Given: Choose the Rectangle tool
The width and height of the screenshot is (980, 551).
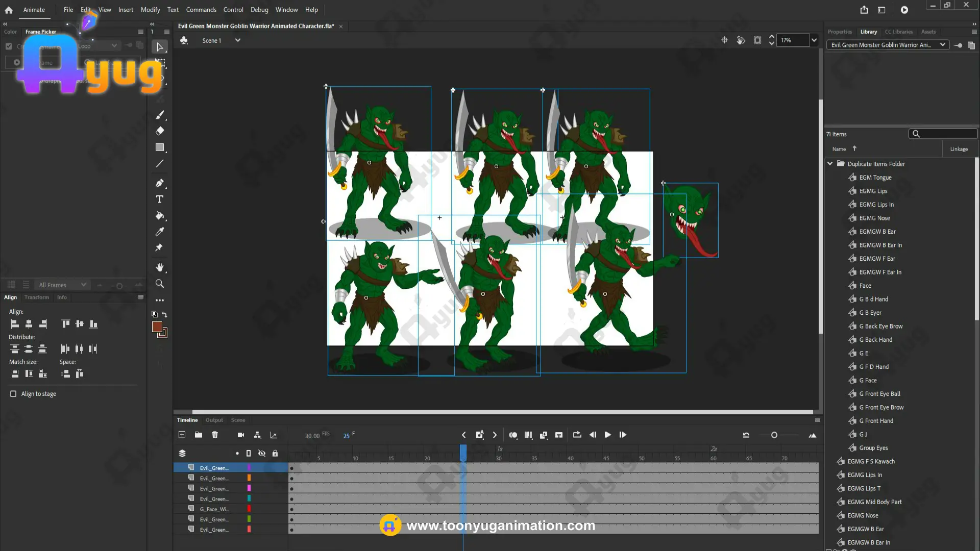Looking at the screenshot, I should [x=160, y=147].
